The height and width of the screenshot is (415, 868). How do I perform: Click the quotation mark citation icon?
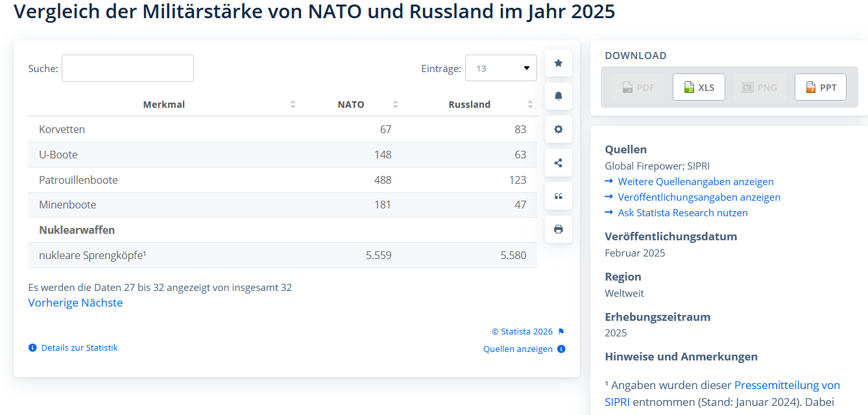pos(558,196)
